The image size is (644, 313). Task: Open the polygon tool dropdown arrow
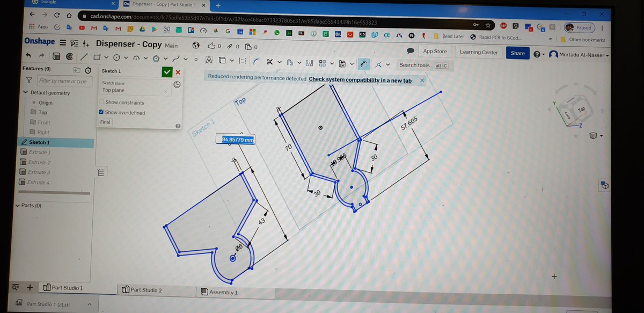(165, 59)
